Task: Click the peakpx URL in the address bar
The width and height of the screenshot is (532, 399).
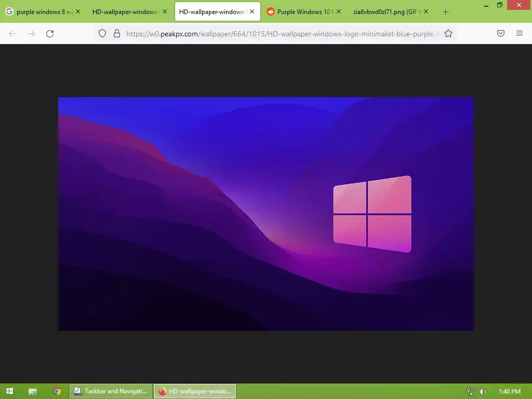Action: 282,34
